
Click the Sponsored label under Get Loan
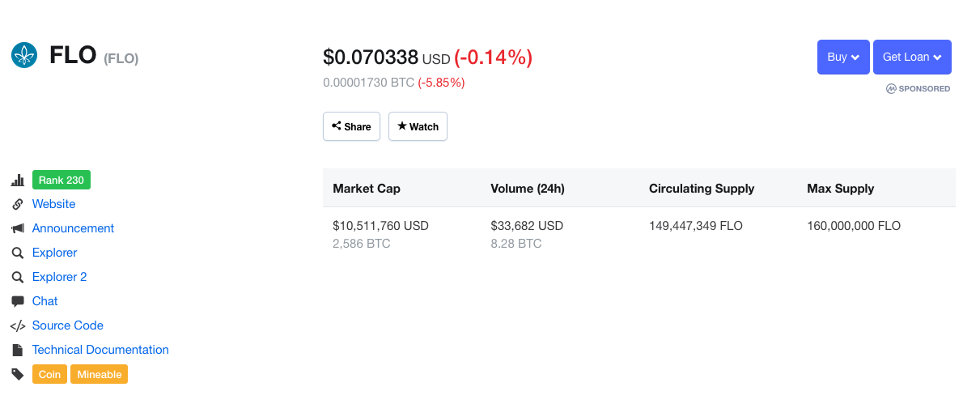pyautogui.click(x=918, y=88)
